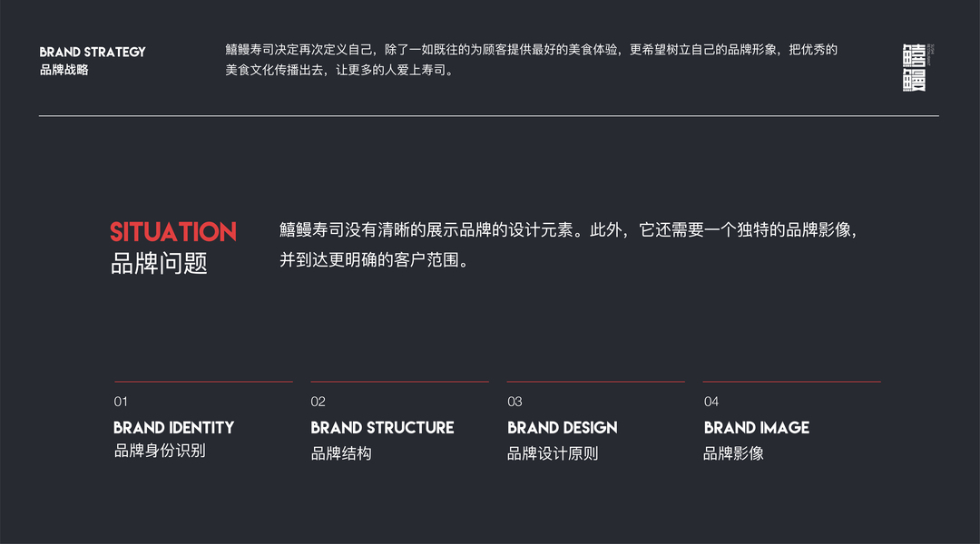Screen dimensions: 980x544
Task: Click the 品牌影像 caption under BRAND IMAGE
Action: [733, 453]
